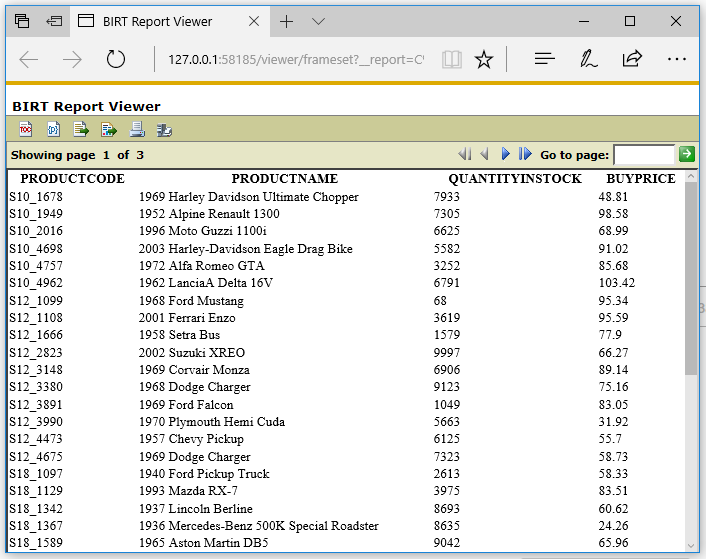706x559 pixels.
Task: Go to the next report page
Action: 505,154
